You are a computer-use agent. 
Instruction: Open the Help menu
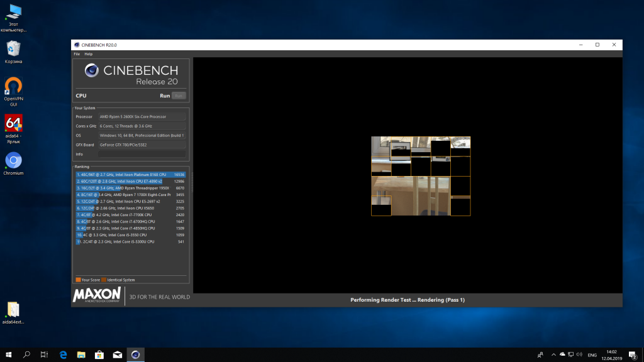[89, 54]
